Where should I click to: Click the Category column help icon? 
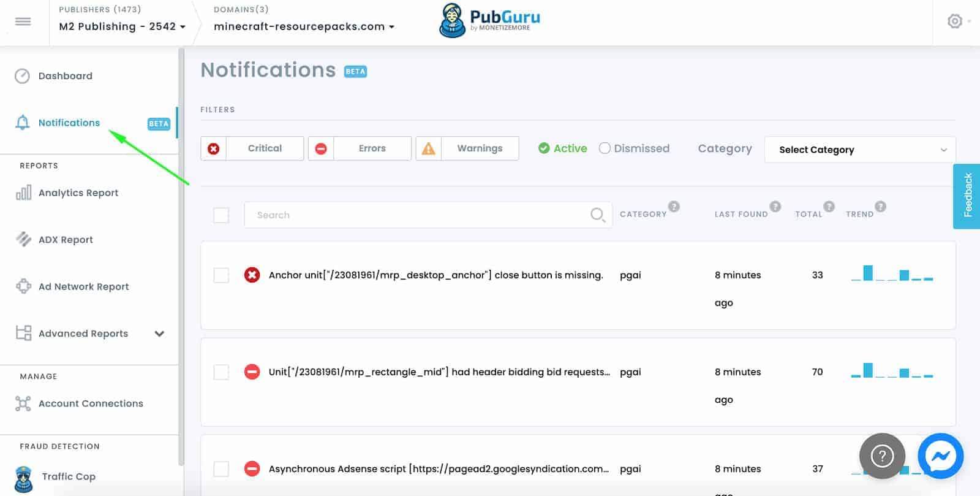coord(674,207)
